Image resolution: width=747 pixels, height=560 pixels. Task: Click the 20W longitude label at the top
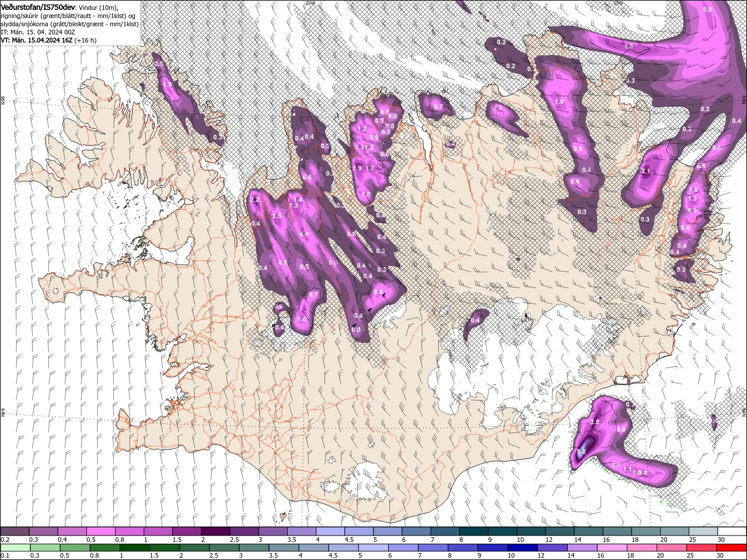(310, 3)
